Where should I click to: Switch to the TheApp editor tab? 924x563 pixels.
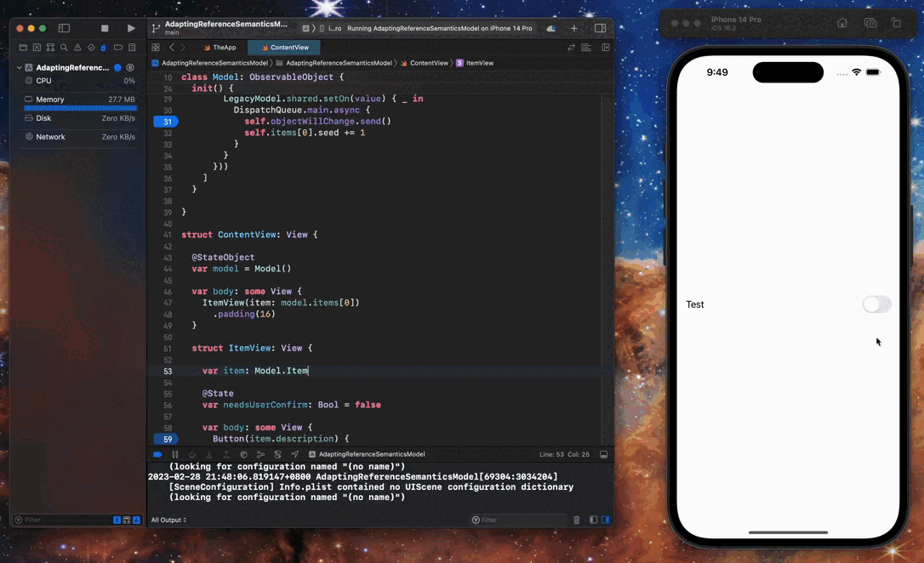220,47
